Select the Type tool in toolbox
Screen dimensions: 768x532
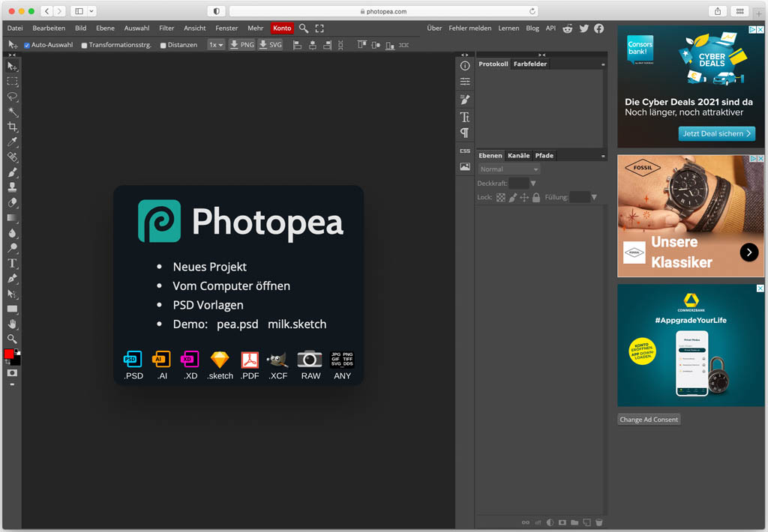12,263
